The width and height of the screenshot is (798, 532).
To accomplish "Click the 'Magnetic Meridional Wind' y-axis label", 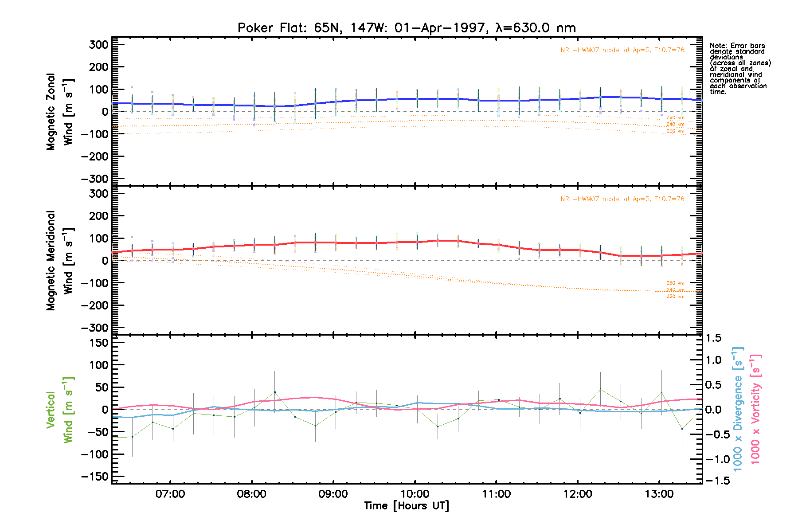I will coord(59,261).
